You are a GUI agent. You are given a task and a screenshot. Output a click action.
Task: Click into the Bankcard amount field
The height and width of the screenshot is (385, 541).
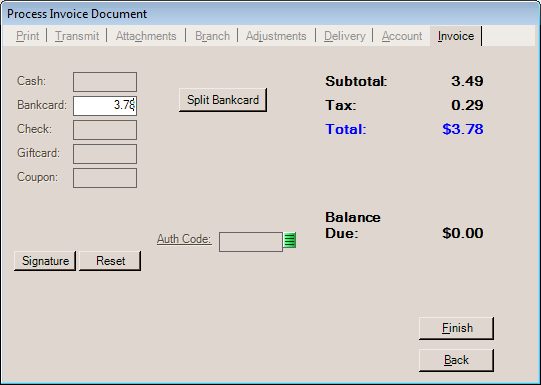tap(105, 106)
